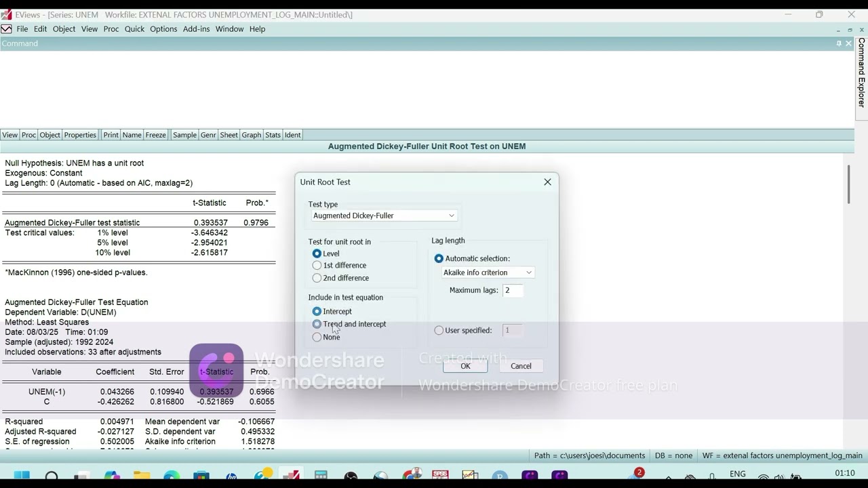This screenshot has width=868, height=488.
Task: Choose None for test equation
Action: 317,337
